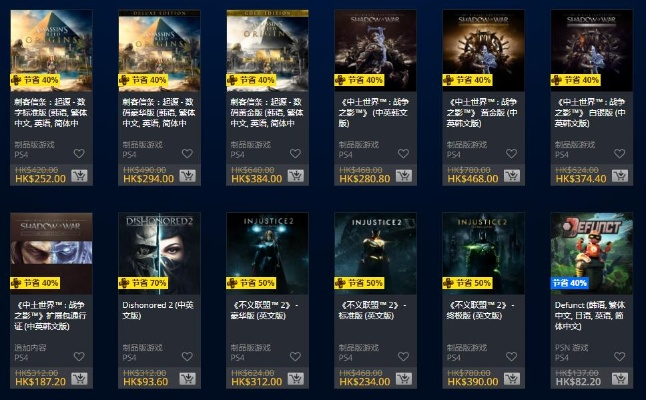Toggle wishlist heart on Dishonored 2
This screenshot has width=646, height=400.
[187, 357]
